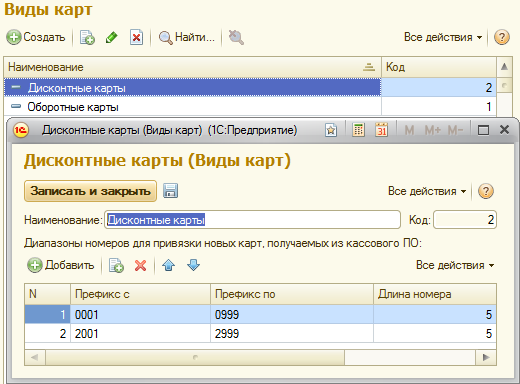This screenshot has width=520, height=384.
Task: Open Все действия above ranges table
Action: point(455,265)
